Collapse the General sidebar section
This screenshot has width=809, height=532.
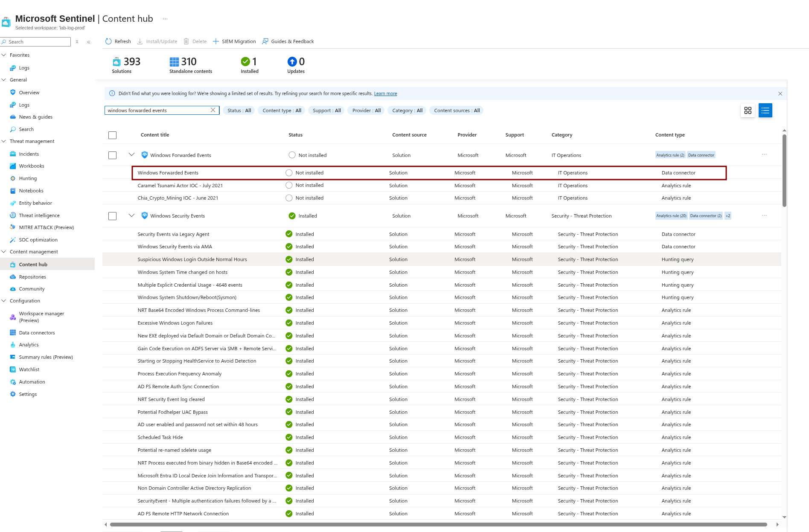pos(4,80)
